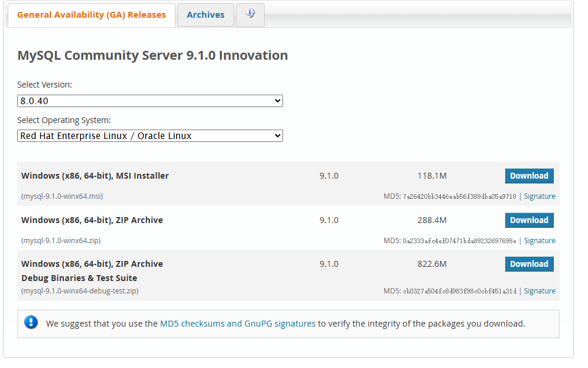
Task: Click the Debug Binaries MD5 hash
Action: click(x=459, y=291)
